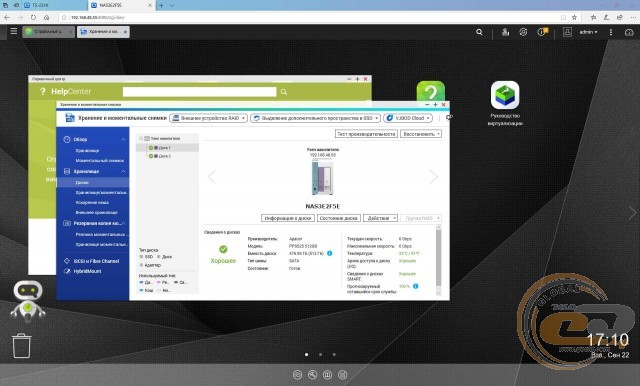Click the first icon in the bottom desktop bar
The width and height of the screenshot is (640, 386).
(298, 374)
